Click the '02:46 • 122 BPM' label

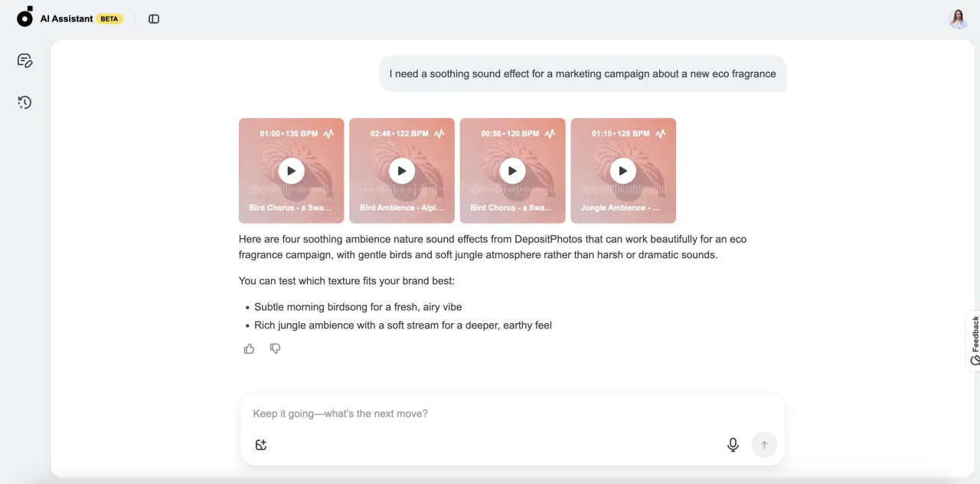[400, 133]
